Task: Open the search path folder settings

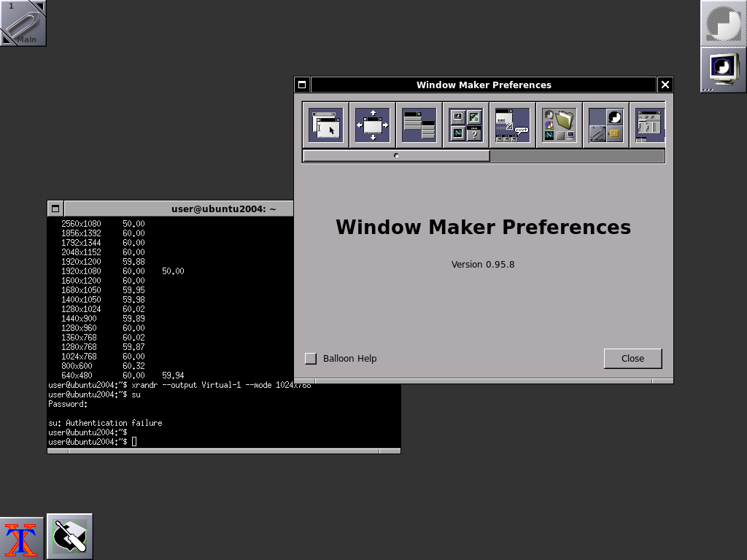Action: click(x=560, y=125)
